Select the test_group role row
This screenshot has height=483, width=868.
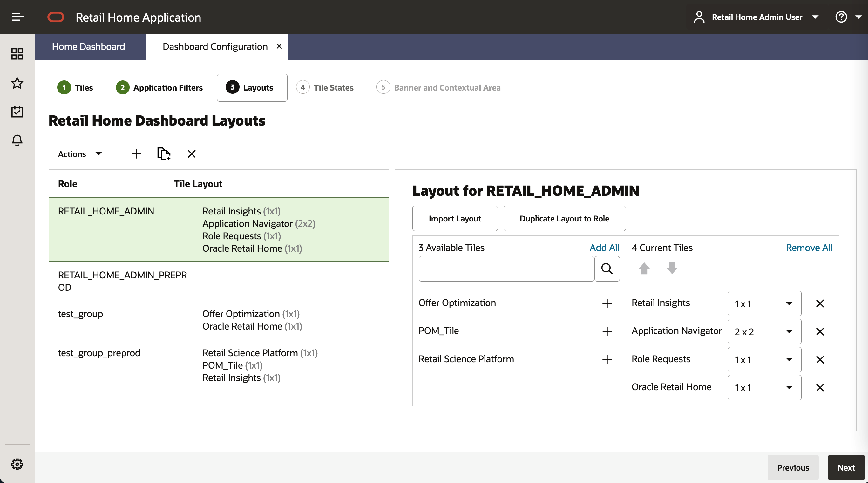[x=80, y=314]
